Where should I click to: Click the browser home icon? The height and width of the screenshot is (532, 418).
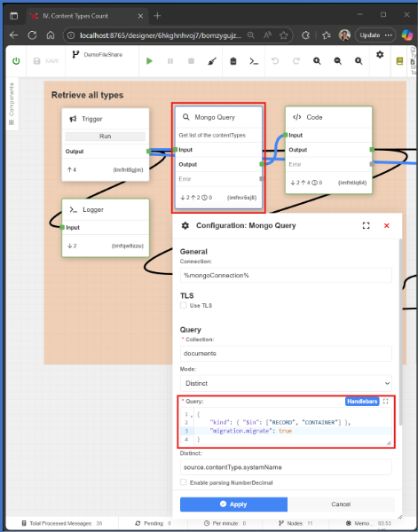coord(51,35)
